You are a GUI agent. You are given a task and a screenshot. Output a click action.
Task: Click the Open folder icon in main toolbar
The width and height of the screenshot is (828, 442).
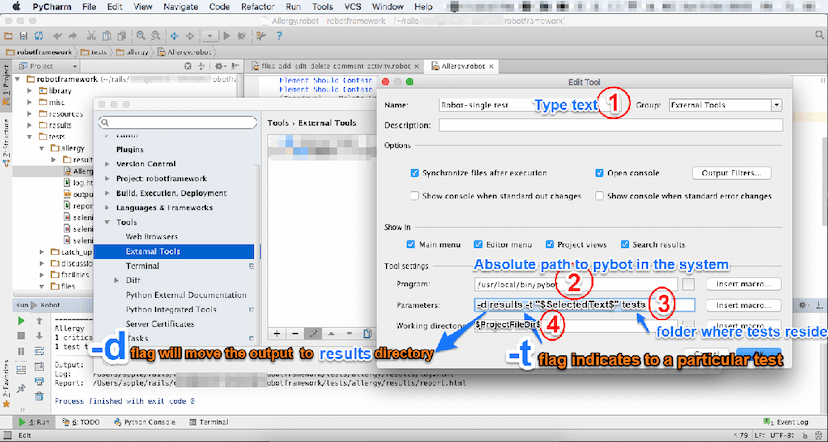[8, 36]
